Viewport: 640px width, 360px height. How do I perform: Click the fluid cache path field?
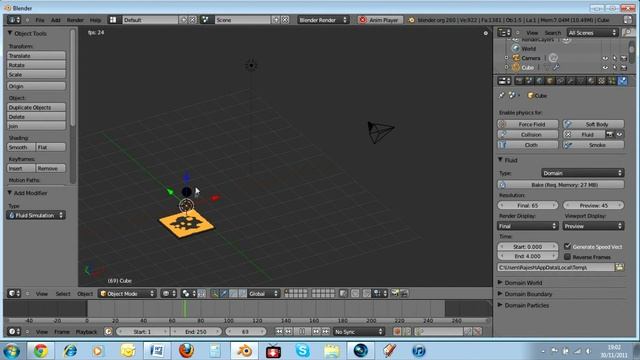pos(556,267)
